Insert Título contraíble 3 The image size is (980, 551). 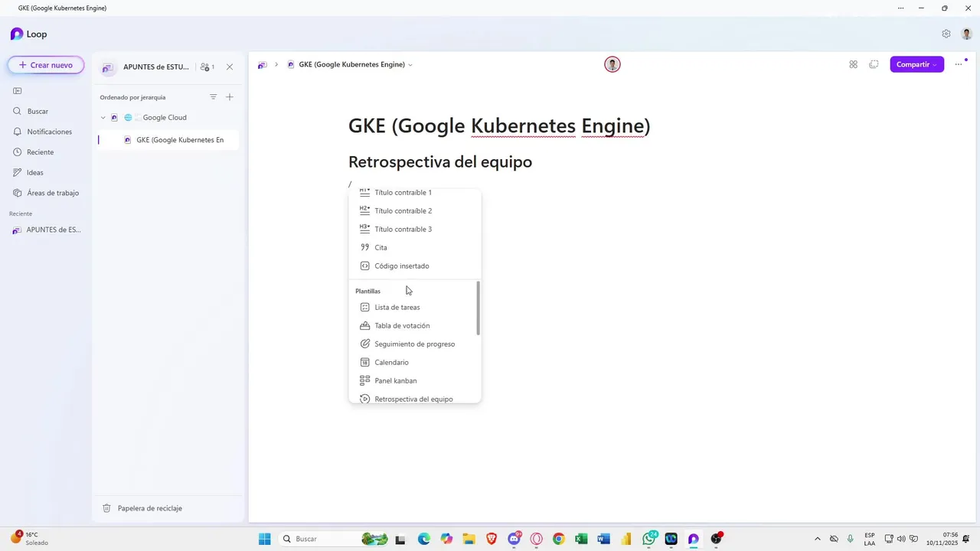(414, 230)
